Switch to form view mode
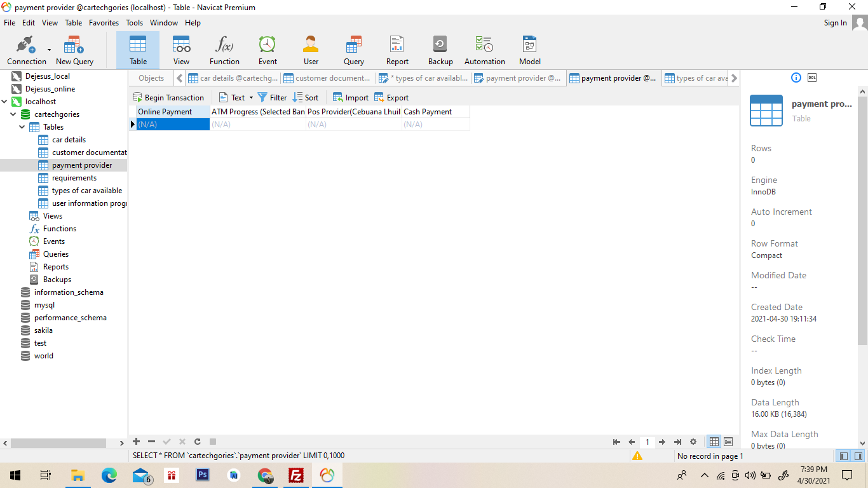The image size is (868, 488). (x=728, y=442)
